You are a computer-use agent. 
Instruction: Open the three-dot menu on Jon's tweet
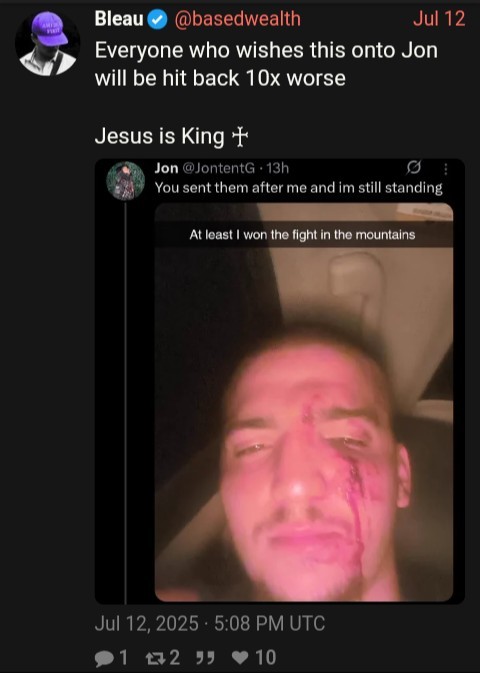pyautogui.click(x=446, y=169)
